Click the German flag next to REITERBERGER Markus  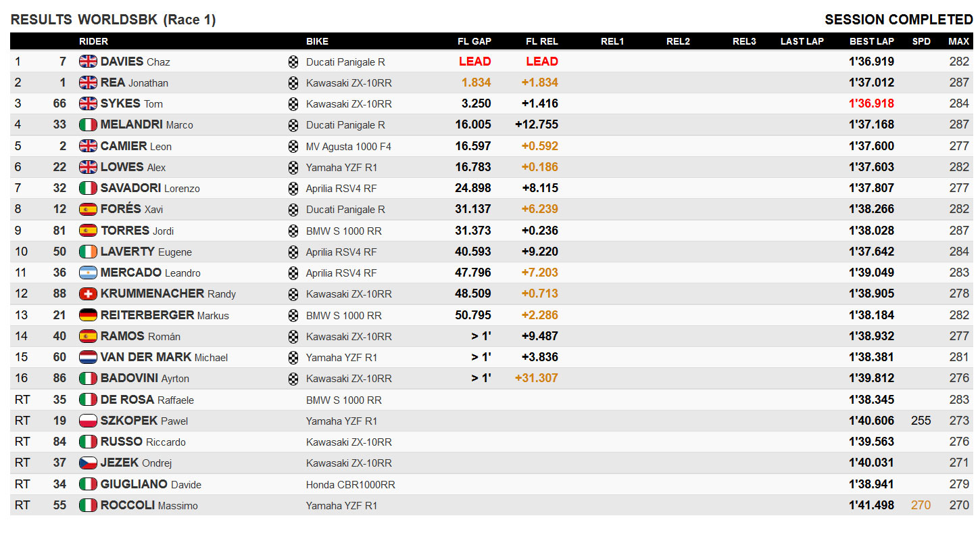[x=88, y=315]
